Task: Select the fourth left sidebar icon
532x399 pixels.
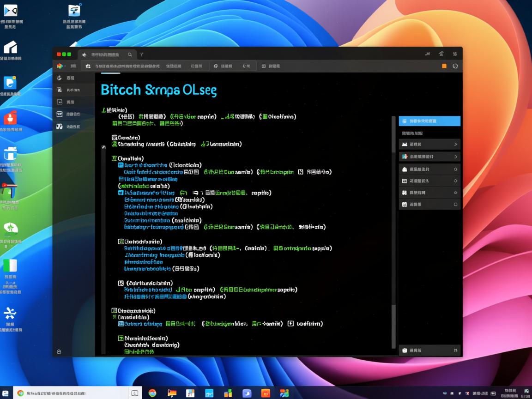Action: tap(59, 114)
